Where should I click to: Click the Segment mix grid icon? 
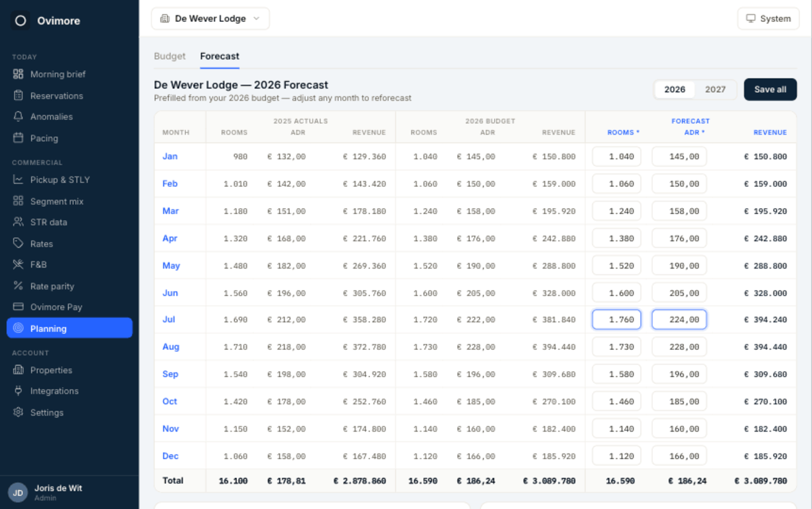click(x=19, y=201)
